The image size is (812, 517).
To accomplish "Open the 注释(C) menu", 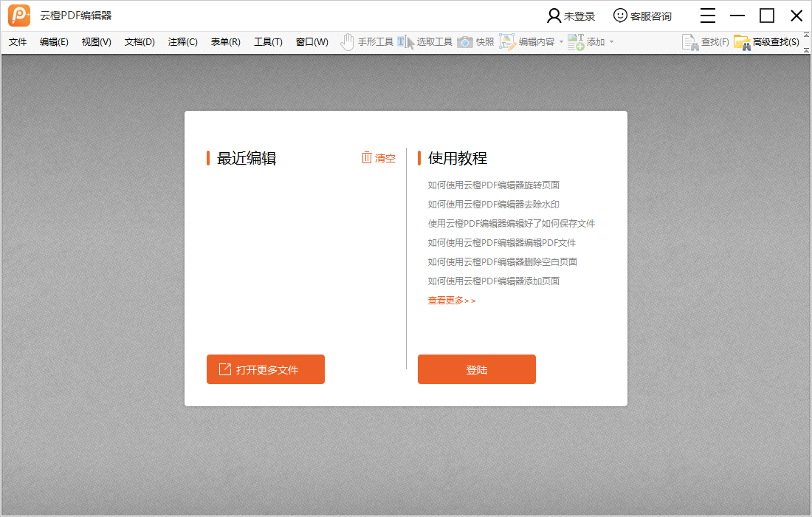I will (183, 42).
